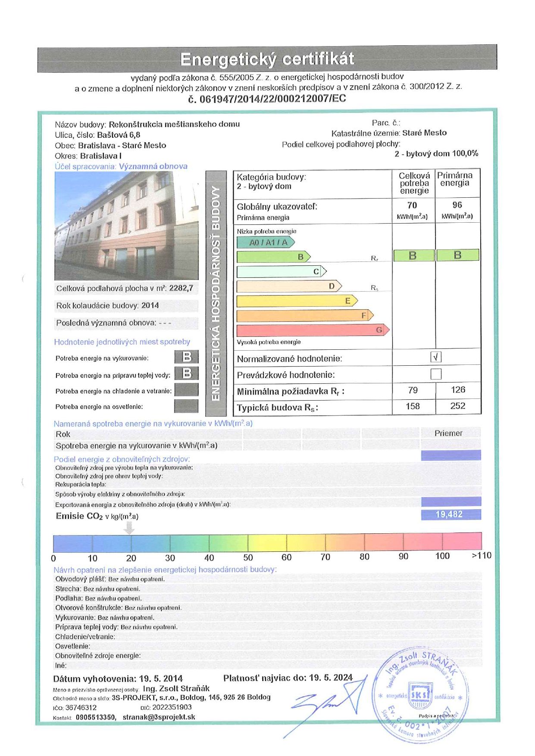This screenshot has width=535, height=756.
Task: Click the B cell under Primárna energia
Action: pyautogui.click(x=458, y=255)
